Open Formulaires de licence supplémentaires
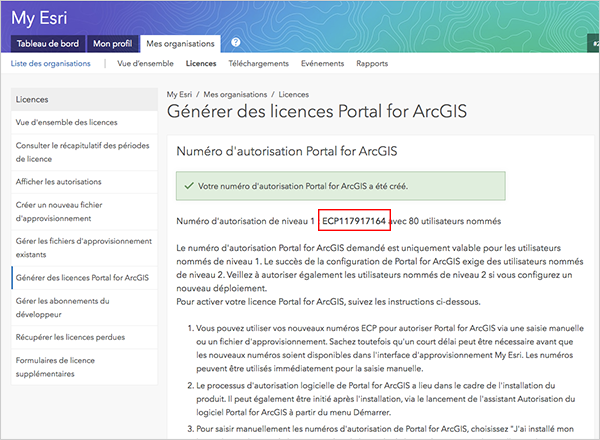The width and height of the screenshot is (600, 440). pos(84,367)
